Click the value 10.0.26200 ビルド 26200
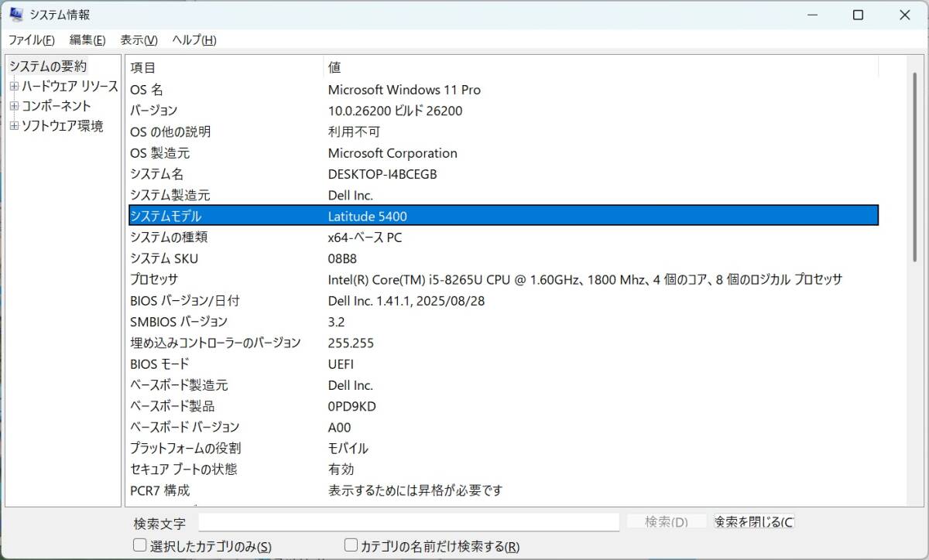The width and height of the screenshot is (929, 560). [395, 111]
